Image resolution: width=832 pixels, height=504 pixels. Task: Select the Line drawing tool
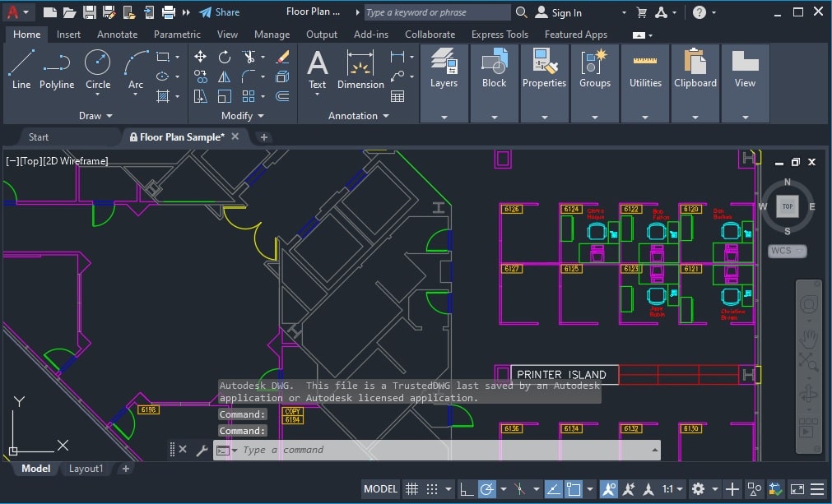[x=21, y=69]
